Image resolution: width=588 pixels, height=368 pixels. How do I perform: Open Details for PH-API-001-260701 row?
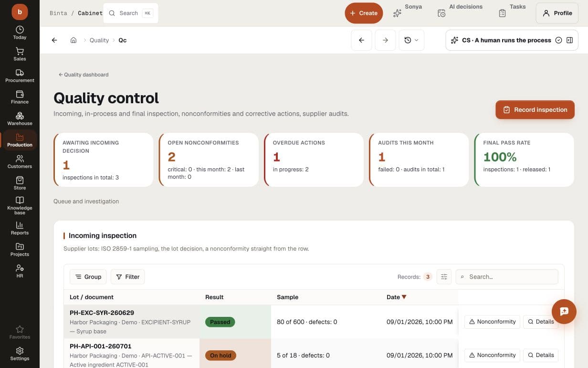click(x=540, y=355)
